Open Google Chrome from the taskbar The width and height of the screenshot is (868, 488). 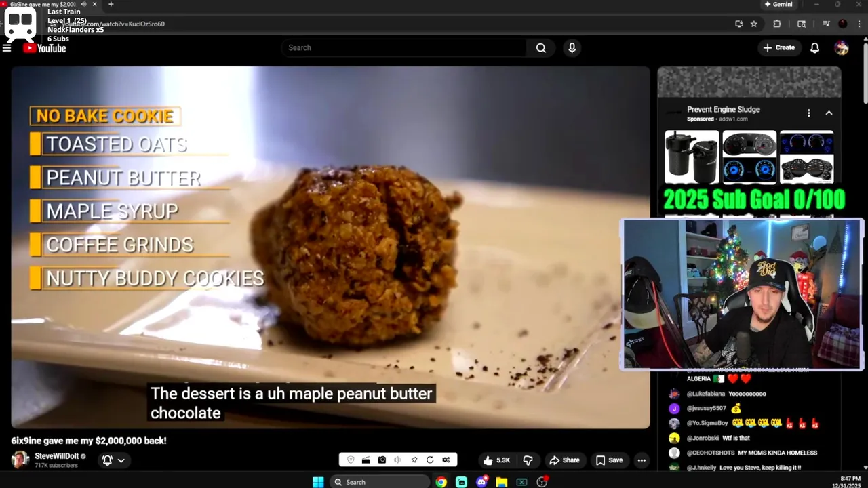click(x=441, y=482)
